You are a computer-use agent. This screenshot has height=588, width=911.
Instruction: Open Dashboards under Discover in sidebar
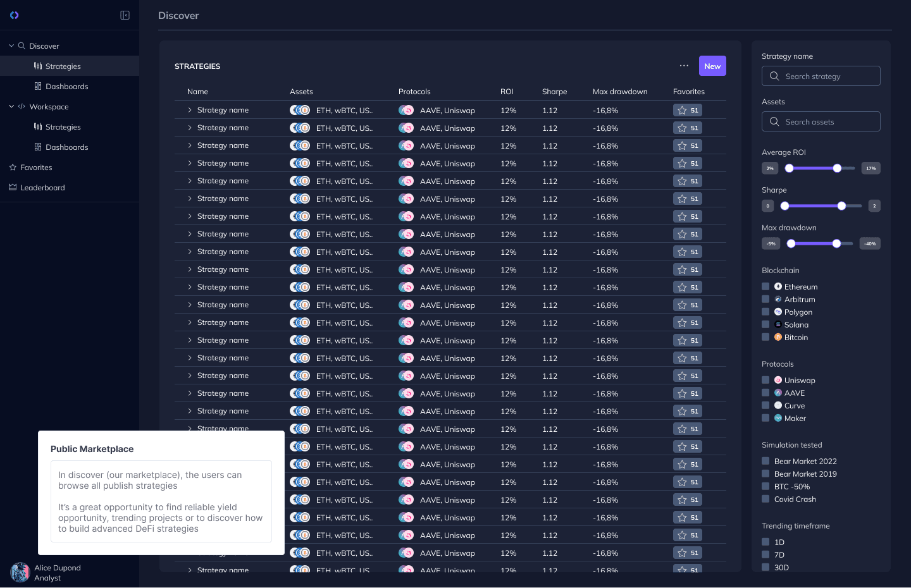tap(70, 86)
